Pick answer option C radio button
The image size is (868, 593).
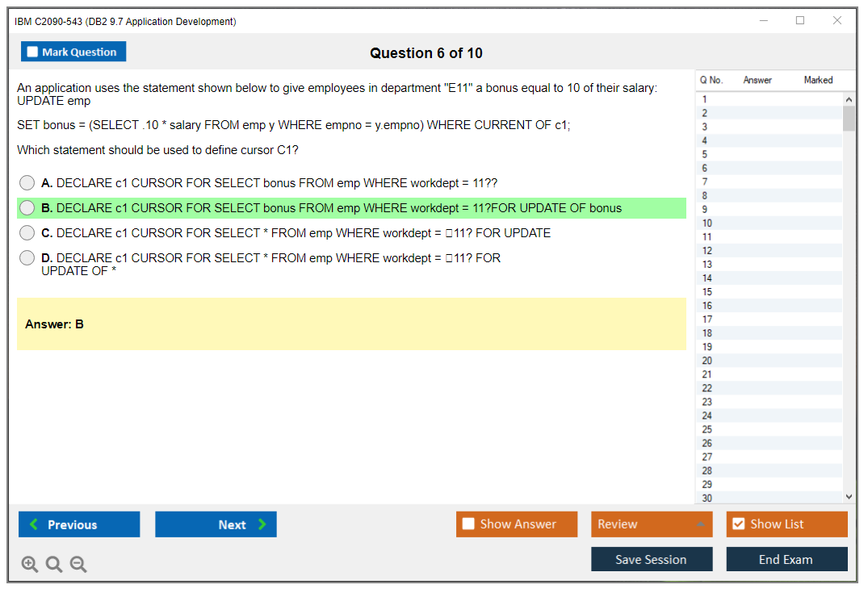tap(27, 233)
